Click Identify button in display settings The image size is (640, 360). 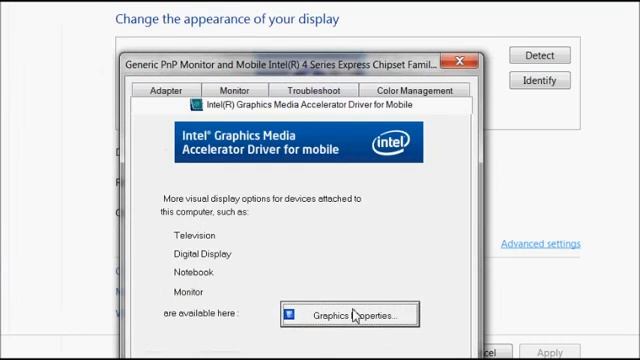pos(540,80)
